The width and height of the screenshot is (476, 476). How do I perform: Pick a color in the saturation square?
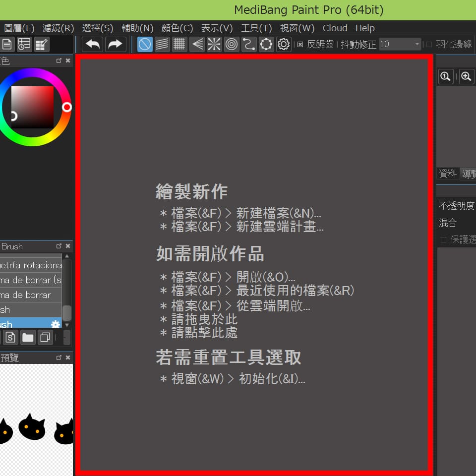(32, 107)
